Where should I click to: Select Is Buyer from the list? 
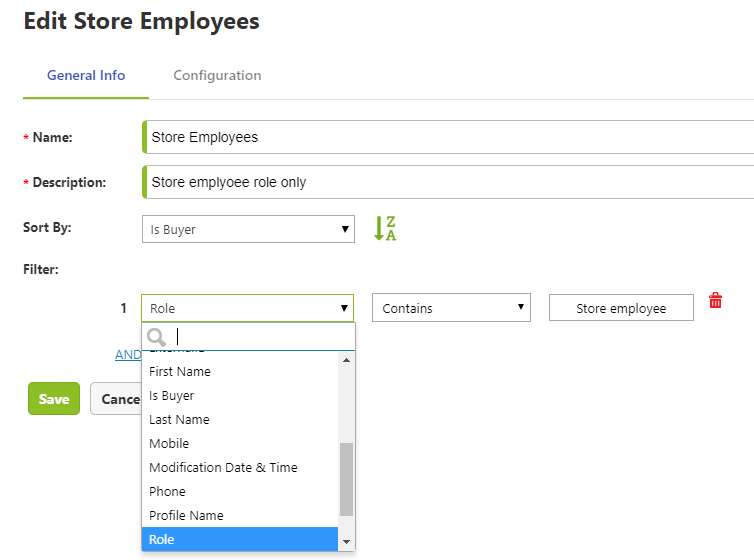[240, 396]
